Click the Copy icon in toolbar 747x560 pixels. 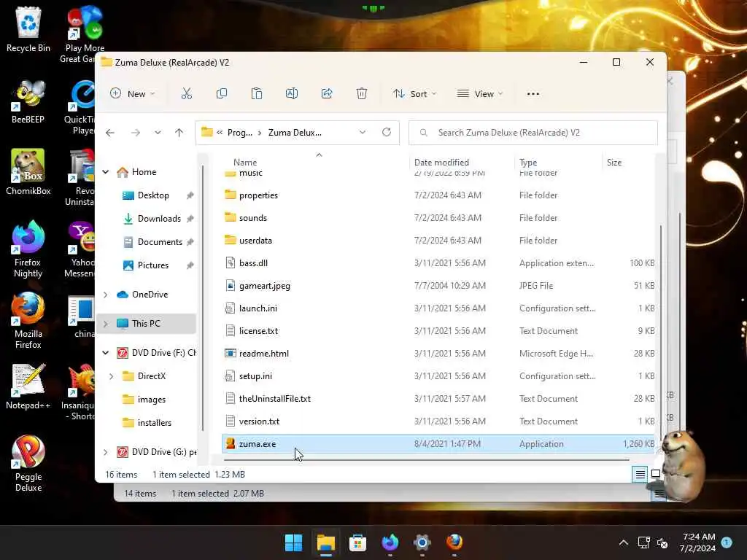(x=222, y=94)
